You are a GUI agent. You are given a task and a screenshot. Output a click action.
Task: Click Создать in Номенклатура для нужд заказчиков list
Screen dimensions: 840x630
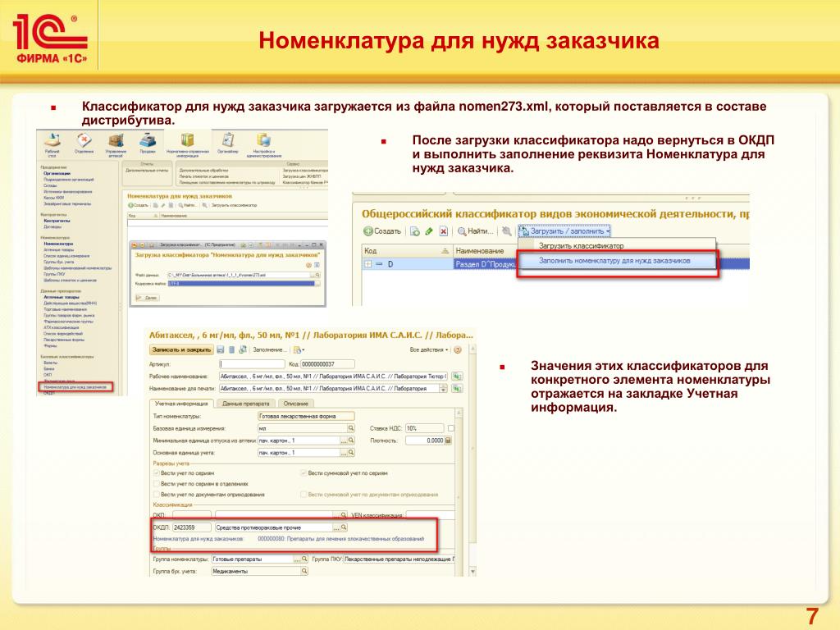point(138,205)
